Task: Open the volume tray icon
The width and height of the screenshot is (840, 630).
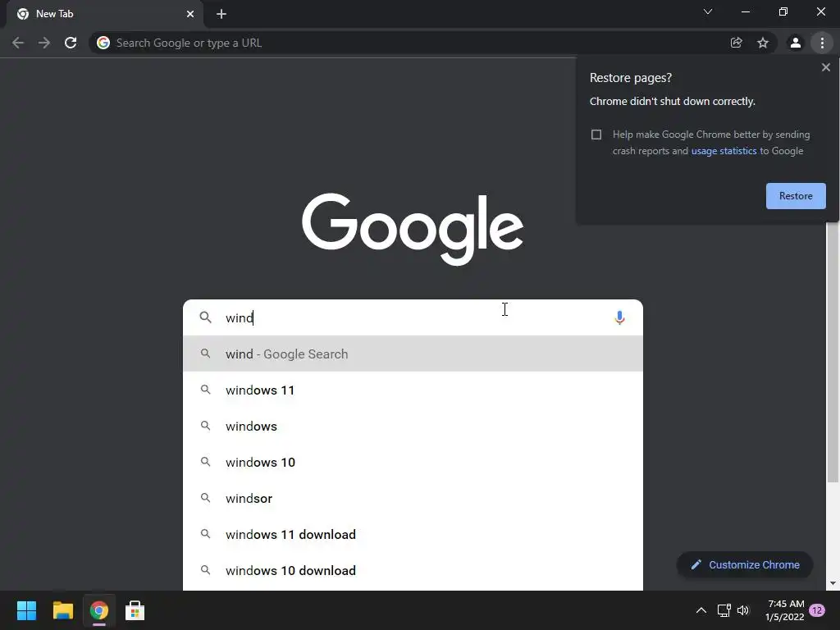Action: pos(743,610)
